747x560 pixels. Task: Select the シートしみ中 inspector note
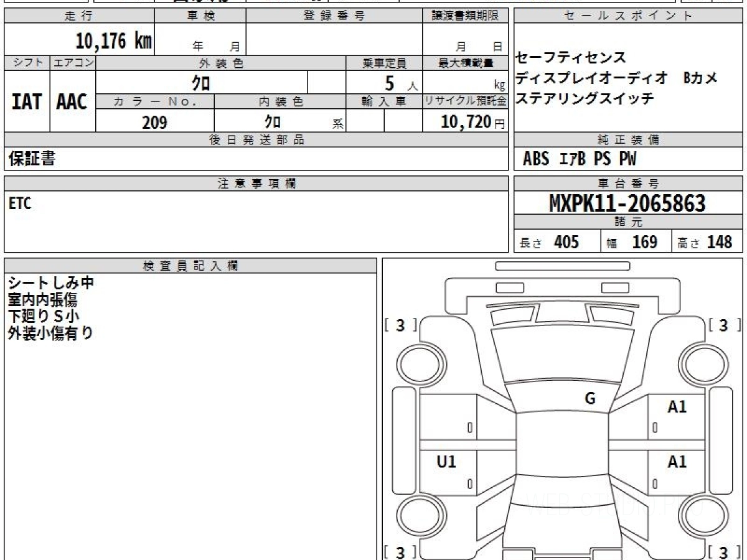pyautogui.click(x=51, y=283)
